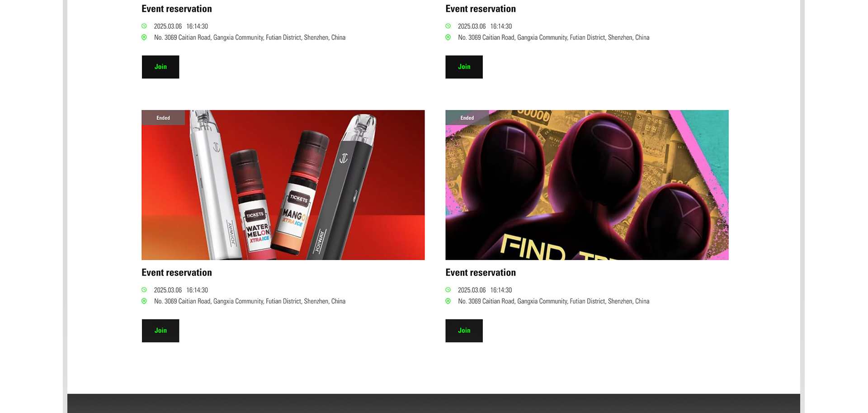Click the Ended badge on the masked figures image

coord(467,118)
